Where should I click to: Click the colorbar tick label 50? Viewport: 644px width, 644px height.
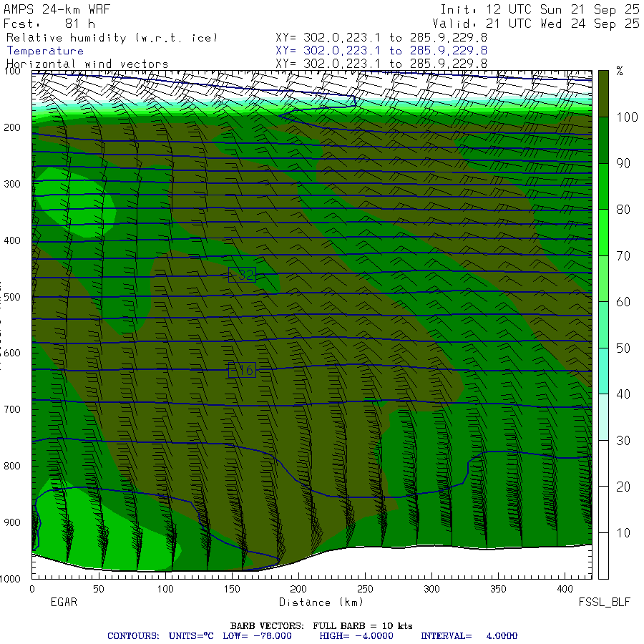(623, 348)
